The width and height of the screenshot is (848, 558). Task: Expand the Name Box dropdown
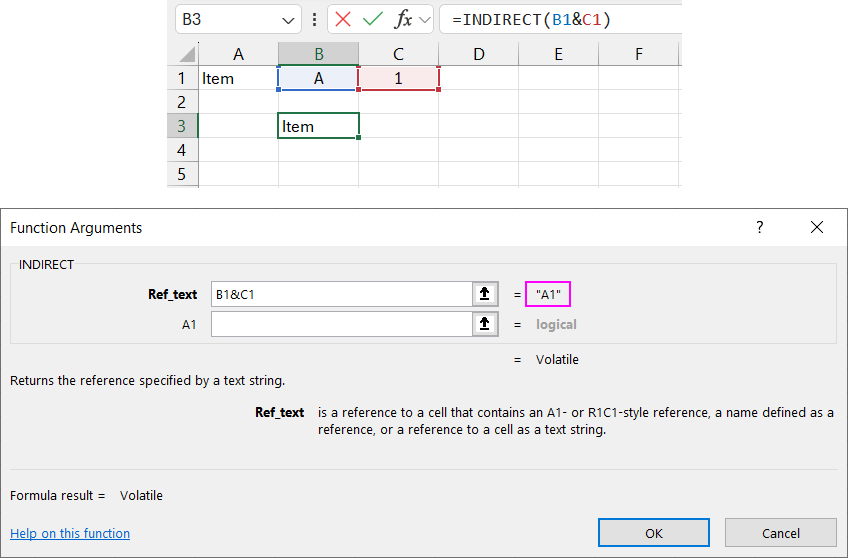pos(288,21)
